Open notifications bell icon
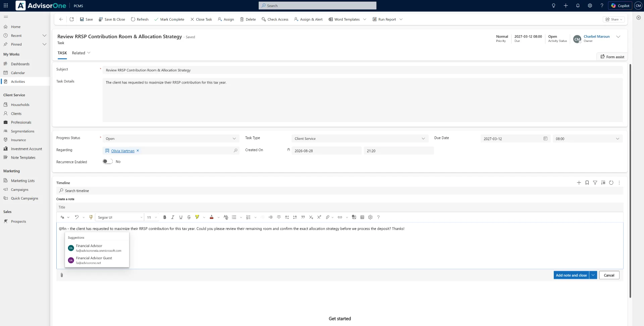Viewport: 644px width, 326px height. 578,6
